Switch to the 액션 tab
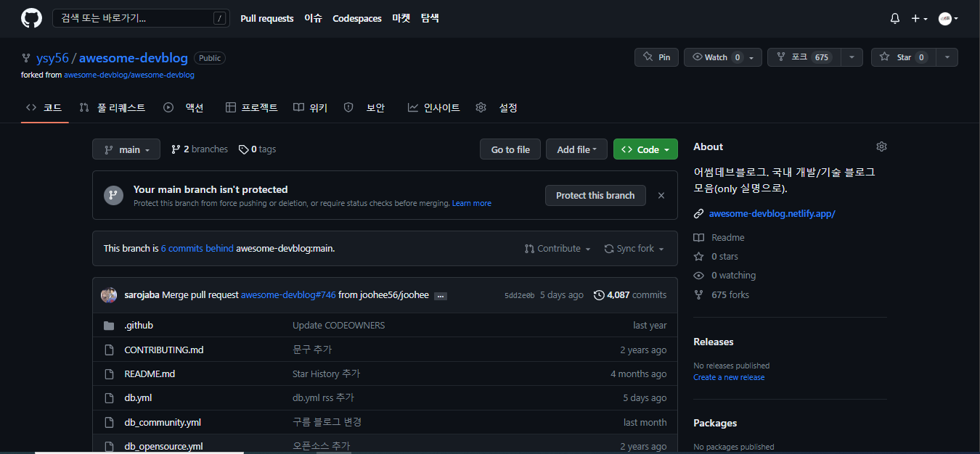The height and width of the screenshot is (454, 980). point(184,107)
